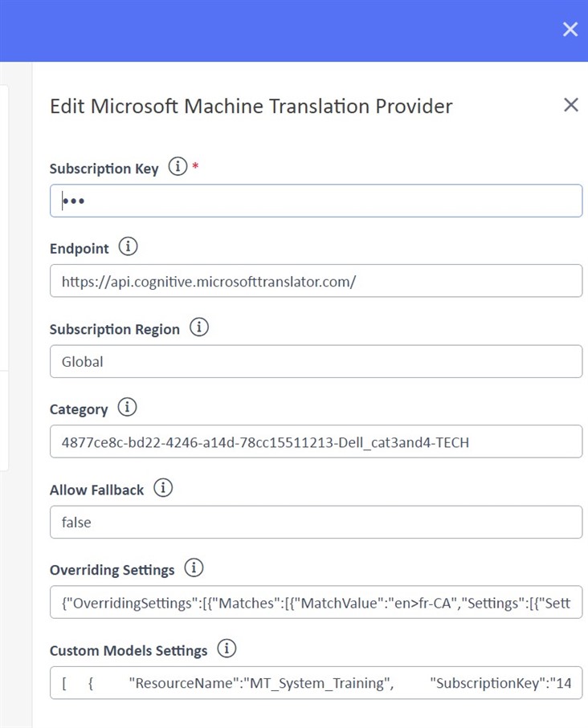
Task: Click the required asterisk beside Subscription Key
Action: pos(194,165)
